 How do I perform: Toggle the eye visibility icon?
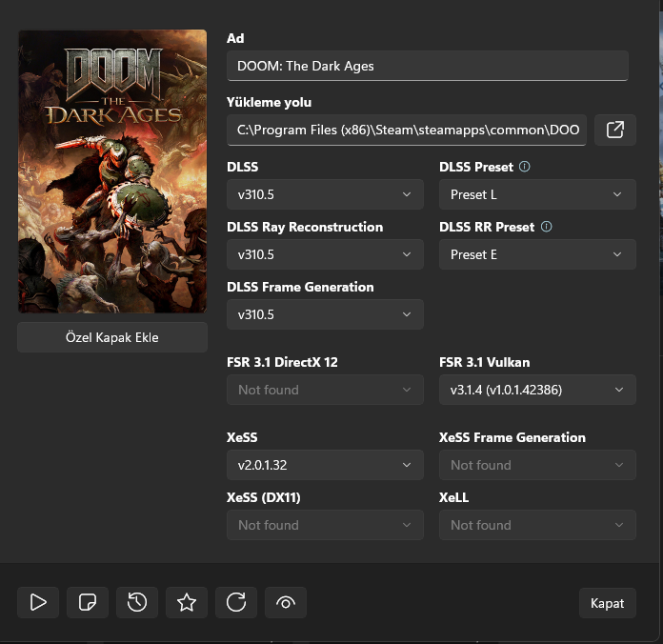coord(286,602)
